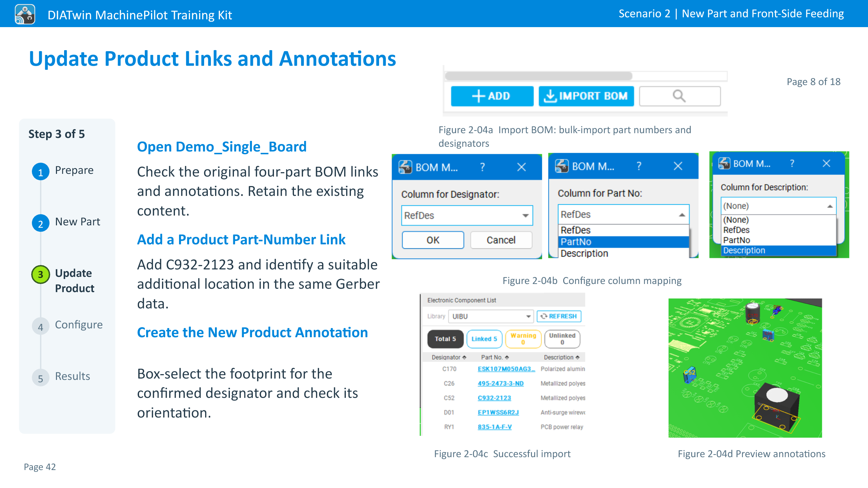The height and width of the screenshot is (488, 868).
Task: Select PartNo option in Description list
Action: click(x=778, y=240)
